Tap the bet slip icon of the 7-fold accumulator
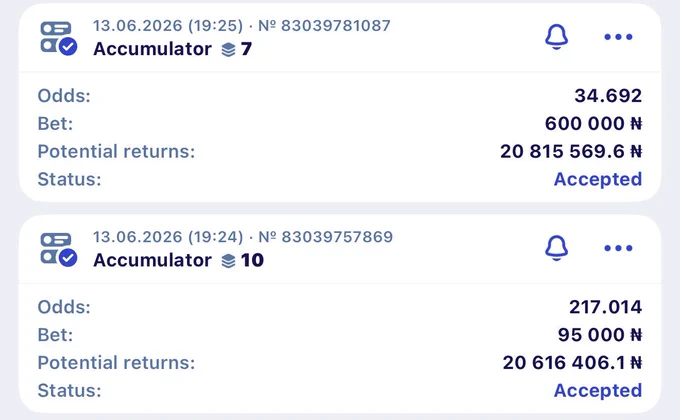This screenshot has width=680, height=420. (59, 38)
